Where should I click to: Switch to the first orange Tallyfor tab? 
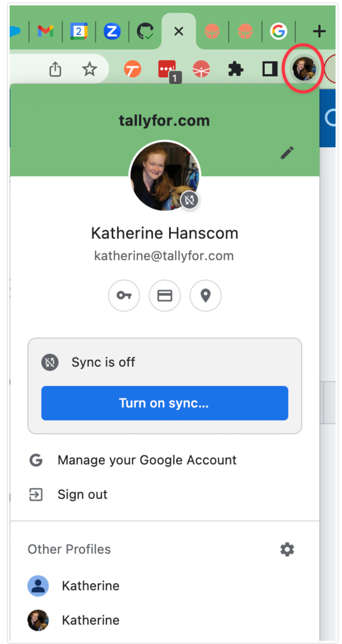click(x=212, y=31)
